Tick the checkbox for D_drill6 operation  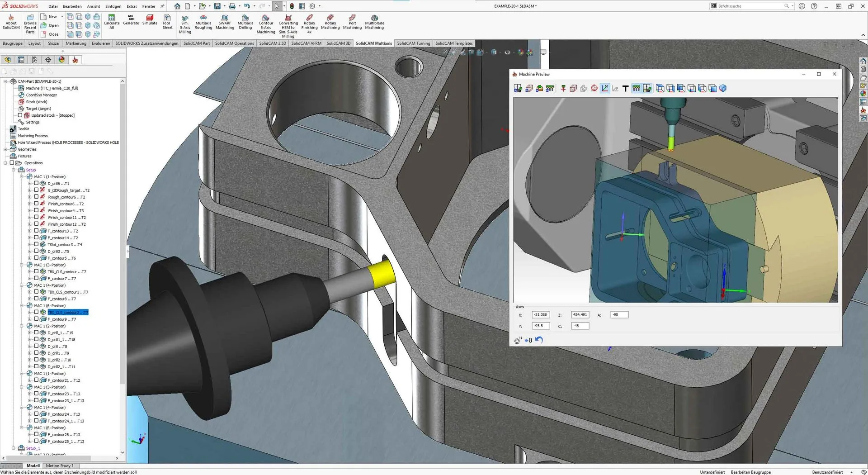37,183
